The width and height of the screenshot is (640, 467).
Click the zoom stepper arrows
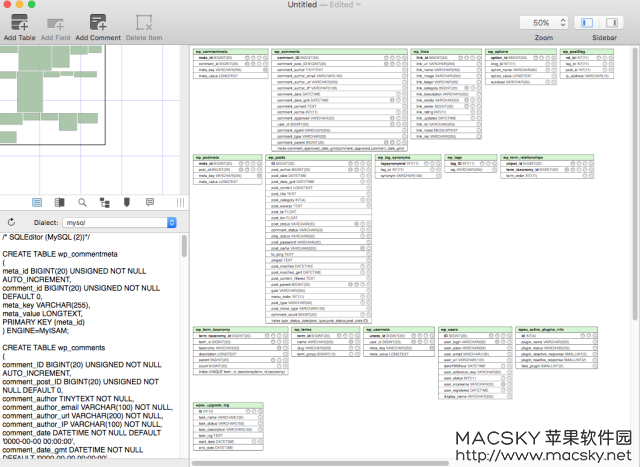563,23
